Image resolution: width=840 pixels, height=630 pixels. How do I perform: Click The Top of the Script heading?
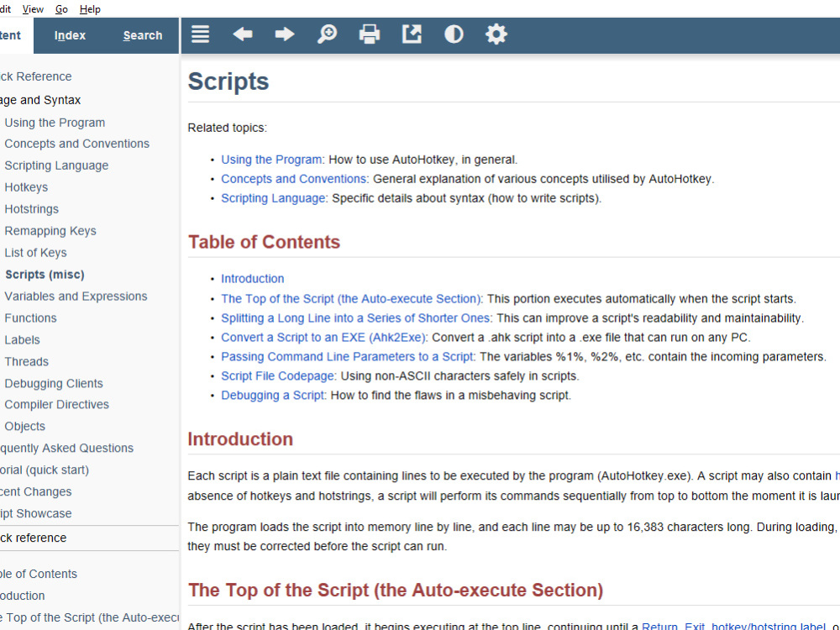pyautogui.click(x=396, y=591)
